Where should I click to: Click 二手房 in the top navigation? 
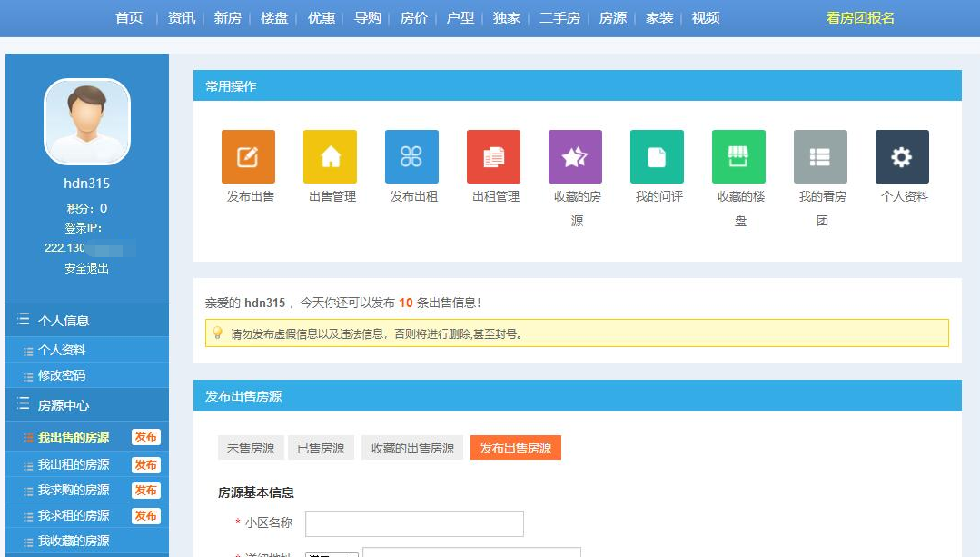559,18
